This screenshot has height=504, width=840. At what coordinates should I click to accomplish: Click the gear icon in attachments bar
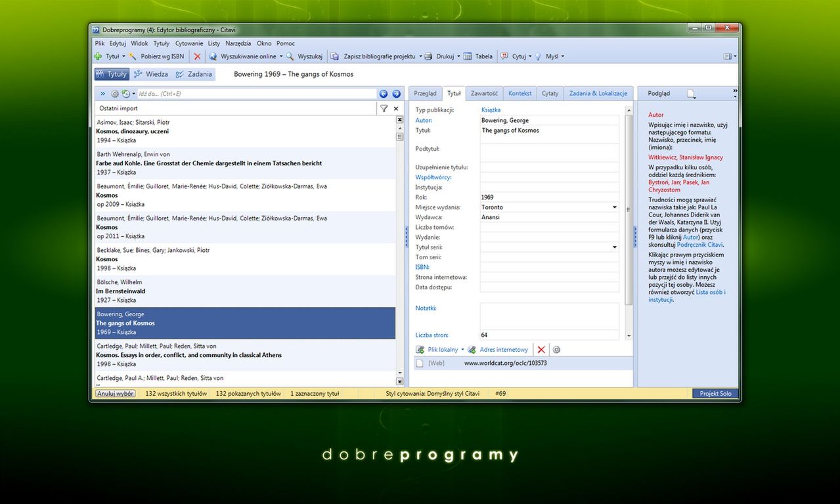556,350
